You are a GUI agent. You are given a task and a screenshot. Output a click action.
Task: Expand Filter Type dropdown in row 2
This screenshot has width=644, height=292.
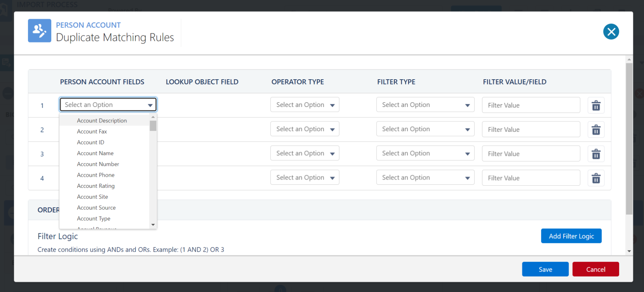pyautogui.click(x=425, y=129)
